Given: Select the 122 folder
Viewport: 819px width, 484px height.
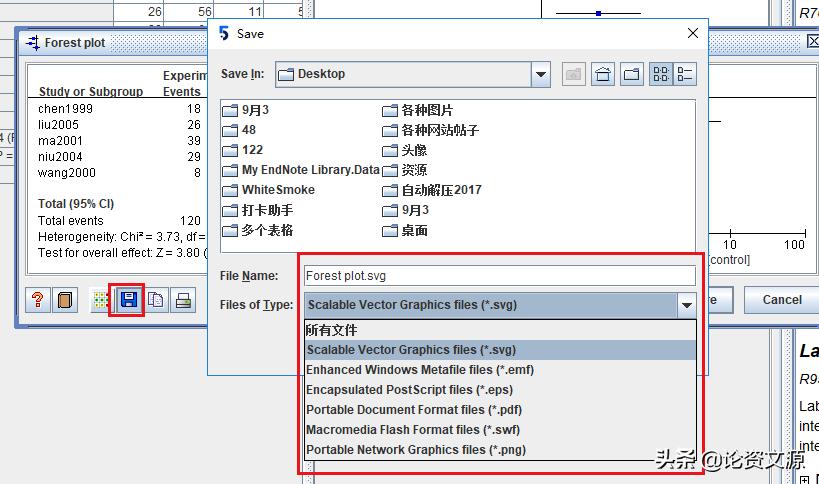Looking at the screenshot, I should pyautogui.click(x=243, y=150).
